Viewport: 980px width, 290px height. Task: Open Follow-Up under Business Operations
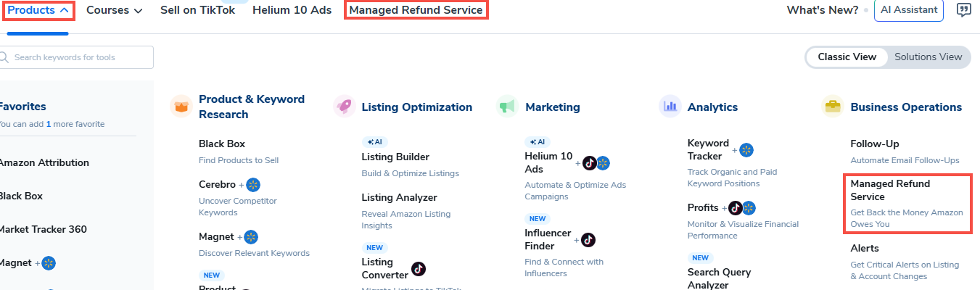click(874, 144)
